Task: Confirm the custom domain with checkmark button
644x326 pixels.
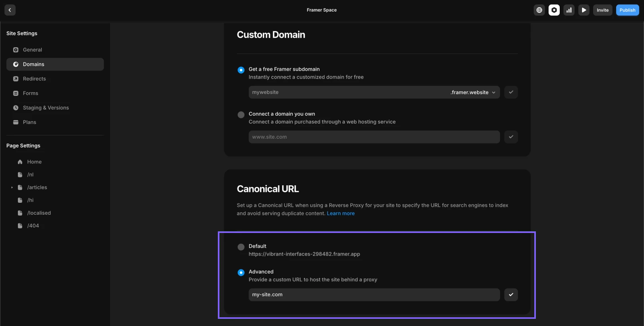Action: point(511,137)
